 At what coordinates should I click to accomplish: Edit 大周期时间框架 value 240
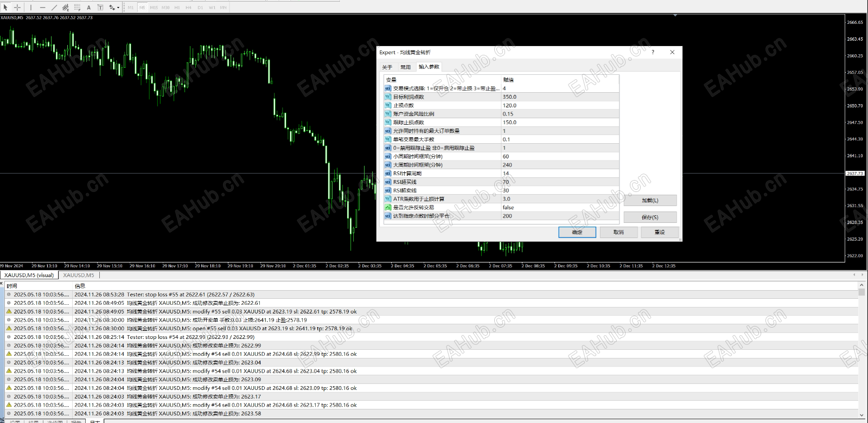pyautogui.click(x=560, y=165)
